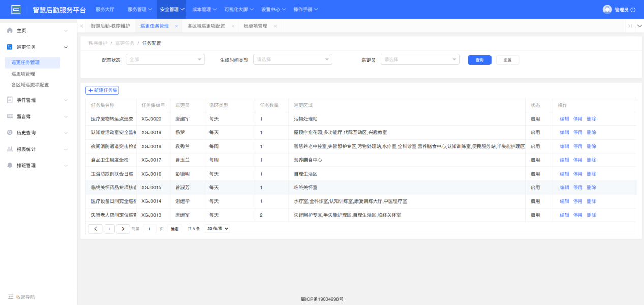
Task: Expand the 历史查询 sidebar section
Action: tap(66, 133)
